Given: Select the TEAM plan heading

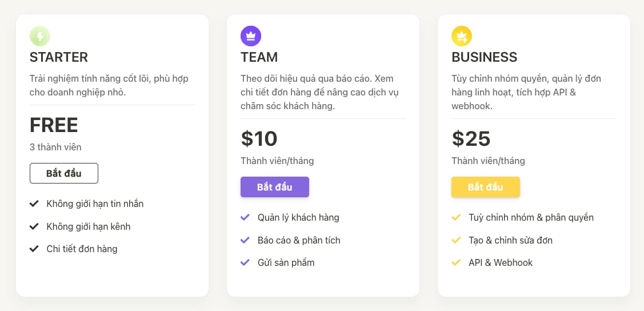Looking at the screenshot, I should point(259,57).
